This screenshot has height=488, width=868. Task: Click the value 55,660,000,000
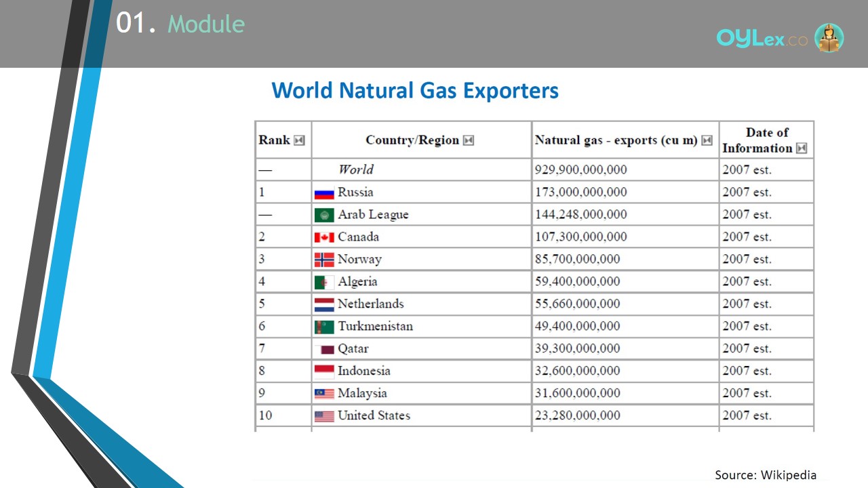pyautogui.click(x=577, y=304)
